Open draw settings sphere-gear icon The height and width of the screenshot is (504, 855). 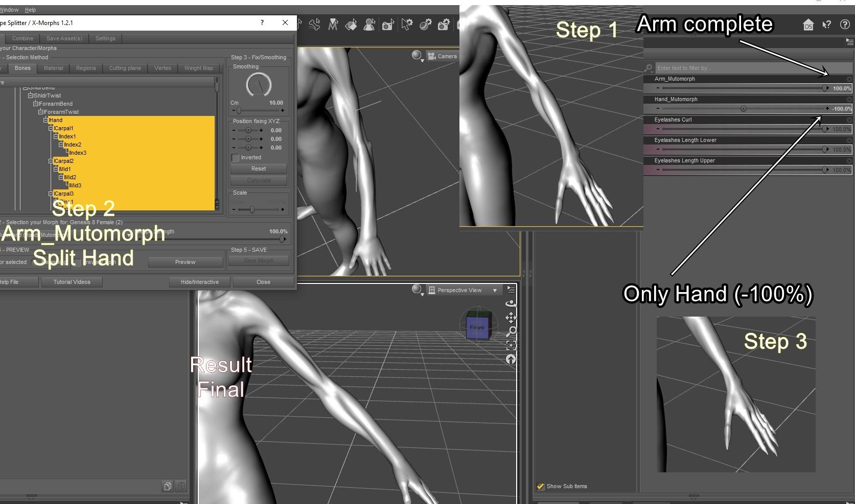coord(426,25)
